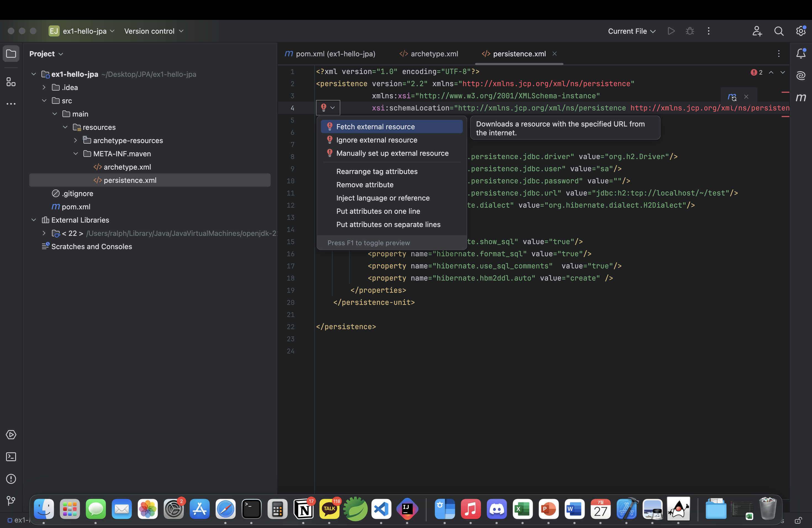Click the red intention bulb on line 4
The width and height of the screenshot is (812, 528).
(324, 107)
